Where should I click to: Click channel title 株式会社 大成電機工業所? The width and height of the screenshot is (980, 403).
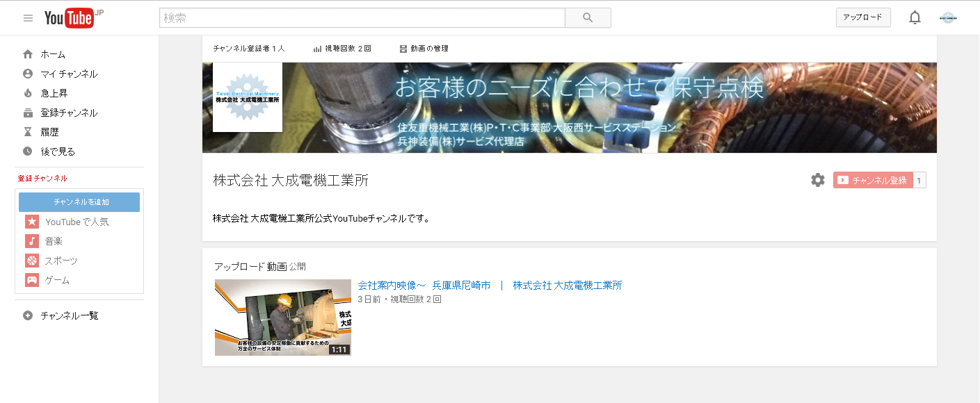(291, 181)
